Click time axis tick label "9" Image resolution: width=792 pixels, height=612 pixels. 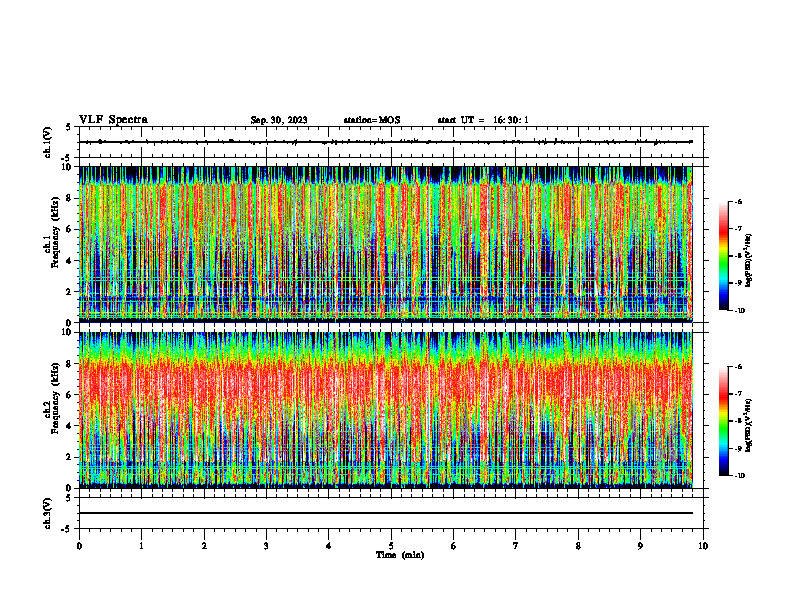tap(640, 546)
